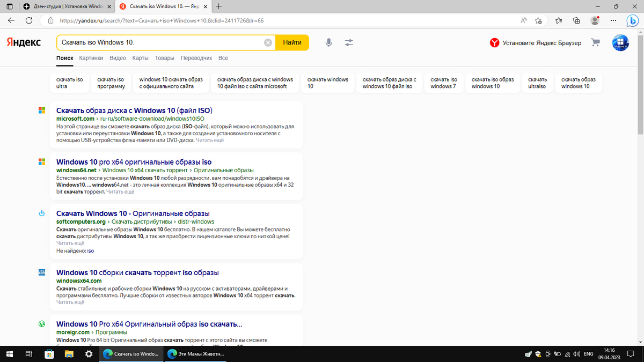Open Task View on the taskbar
This screenshot has width=644, height=362.
pos(29,354)
